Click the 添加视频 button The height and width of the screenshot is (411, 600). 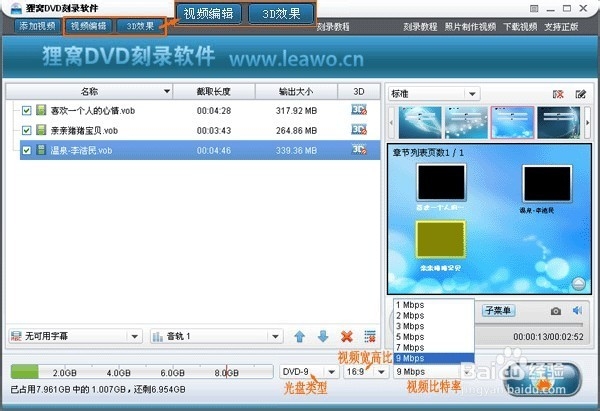pyautogui.click(x=38, y=26)
